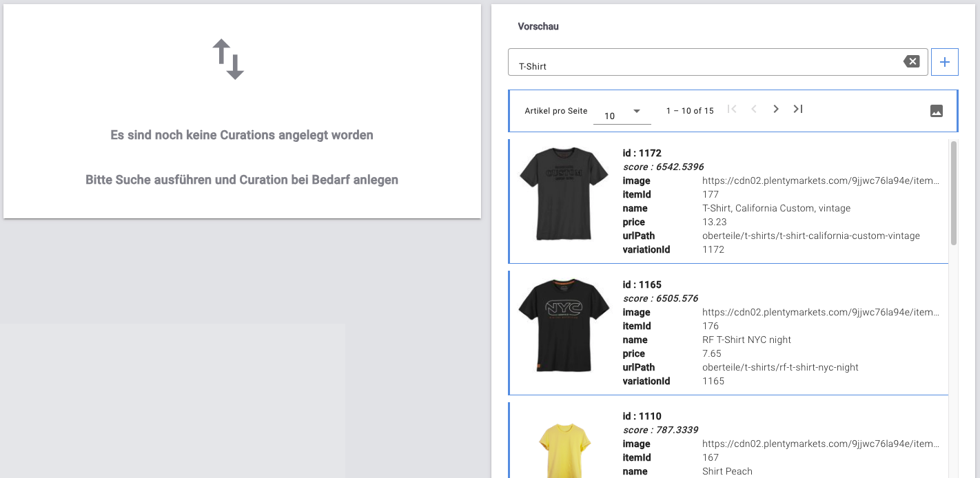Image resolution: width=980 pixels, height=478 pixels.
Task: Click the variationId value 1172
Action: coord(713,249)
